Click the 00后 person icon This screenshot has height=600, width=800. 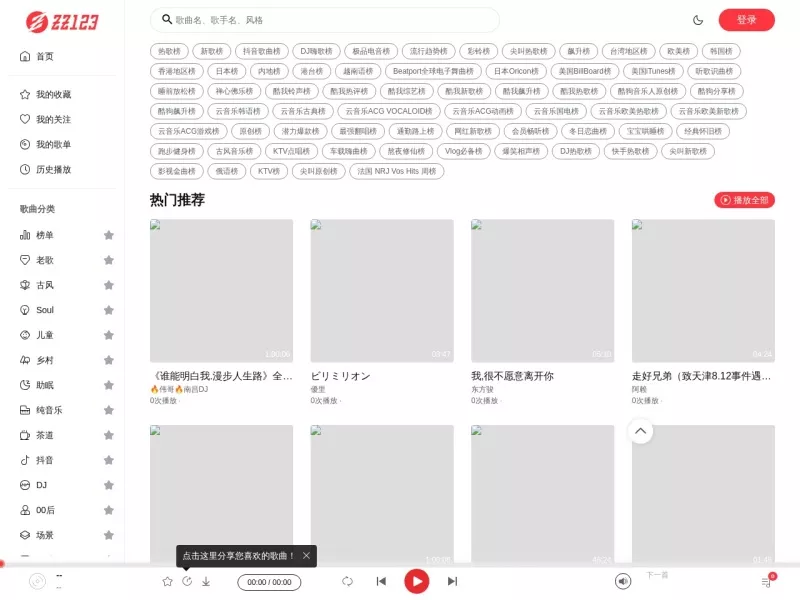point(25,510)
